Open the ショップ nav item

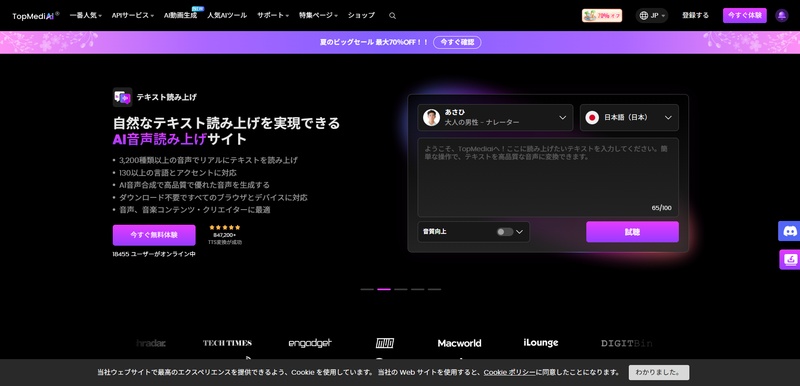(361, 16)
